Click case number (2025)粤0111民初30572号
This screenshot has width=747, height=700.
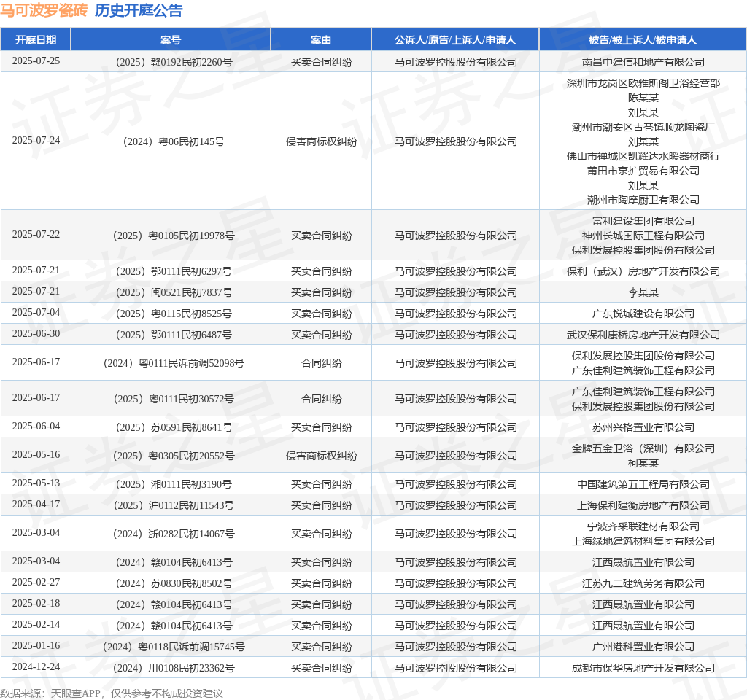pos(174,399)
